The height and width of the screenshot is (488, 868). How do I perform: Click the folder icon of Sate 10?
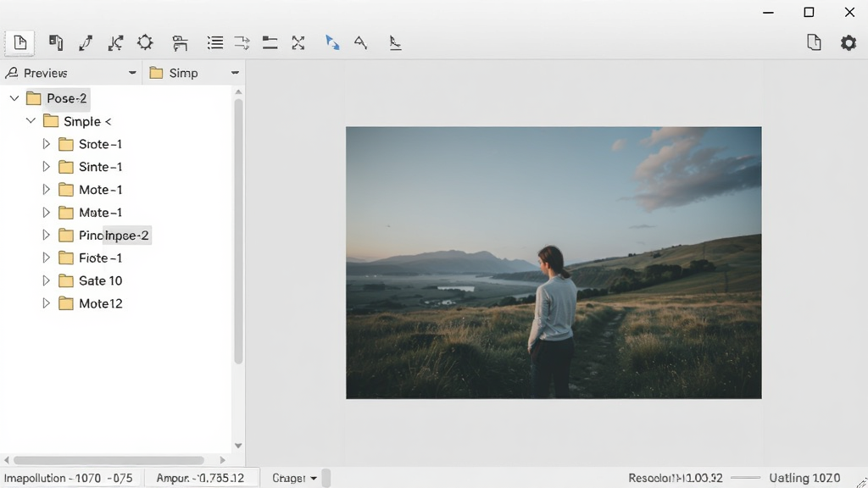(66, 281)
